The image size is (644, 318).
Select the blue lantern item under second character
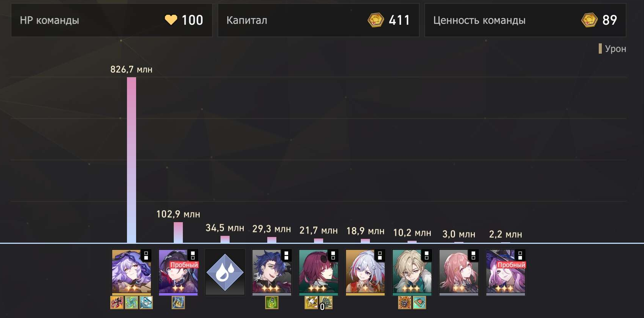[x=178, y=303]
